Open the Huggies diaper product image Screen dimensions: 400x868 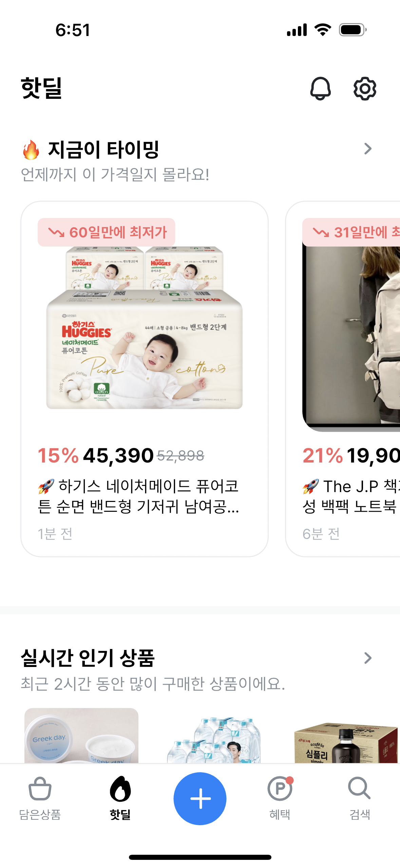(145, 328)
